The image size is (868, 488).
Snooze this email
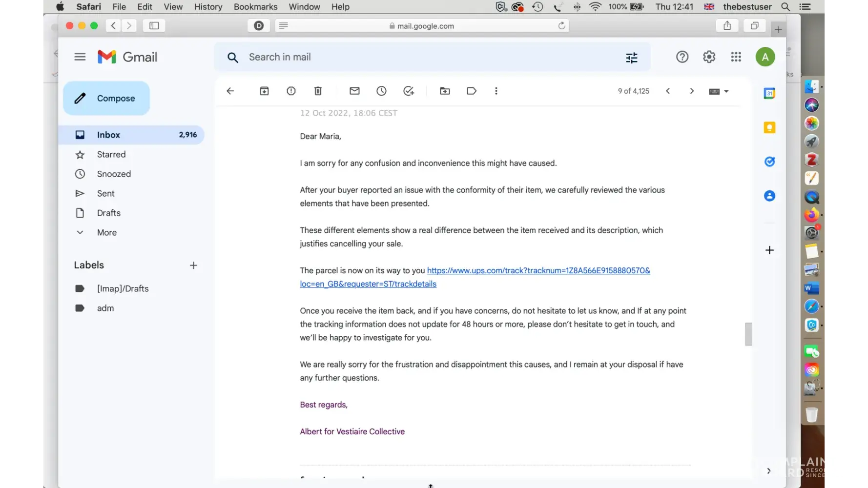[381, 91]
